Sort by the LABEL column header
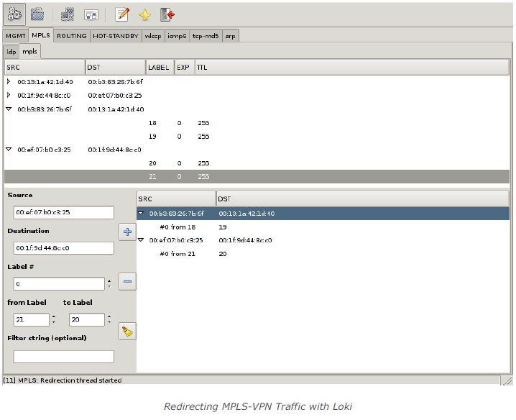 [160, 67]
